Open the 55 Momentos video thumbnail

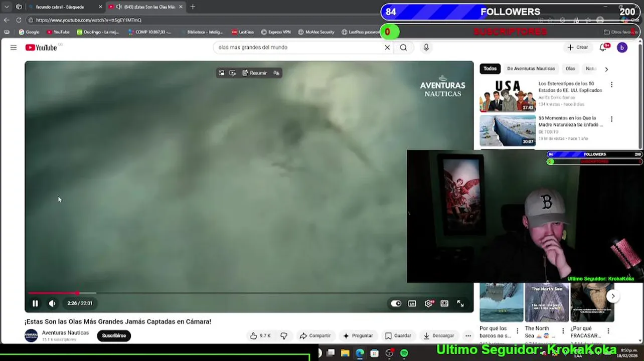[x=508, y=130]
